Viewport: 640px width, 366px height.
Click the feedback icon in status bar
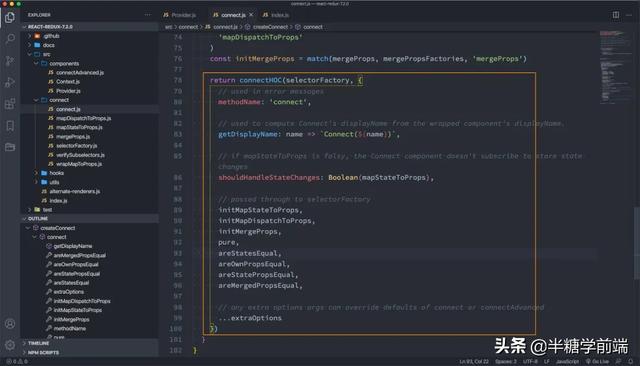[619, 362]
